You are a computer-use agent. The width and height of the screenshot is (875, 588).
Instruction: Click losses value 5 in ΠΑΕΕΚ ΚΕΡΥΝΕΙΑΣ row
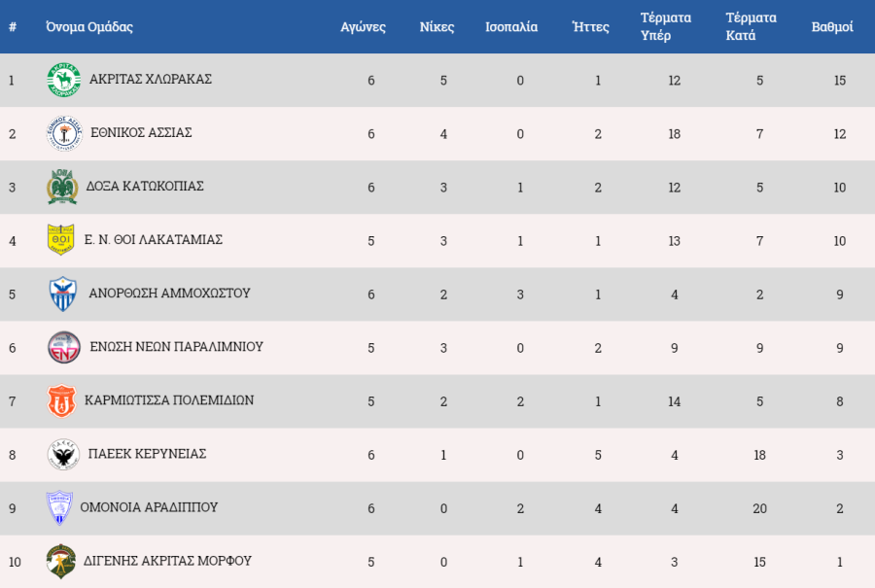coord(598,455)
